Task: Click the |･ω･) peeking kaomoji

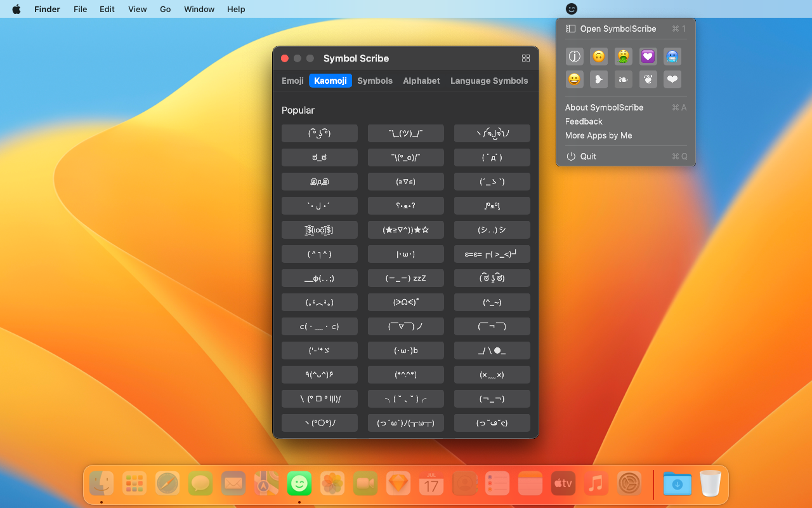Action: 406,254
